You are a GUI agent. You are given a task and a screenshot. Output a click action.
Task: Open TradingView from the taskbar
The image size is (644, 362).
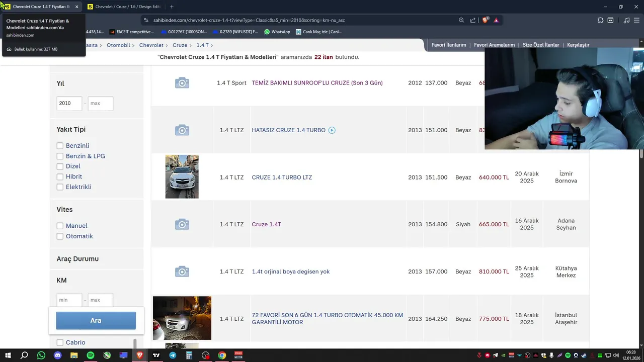156,355
